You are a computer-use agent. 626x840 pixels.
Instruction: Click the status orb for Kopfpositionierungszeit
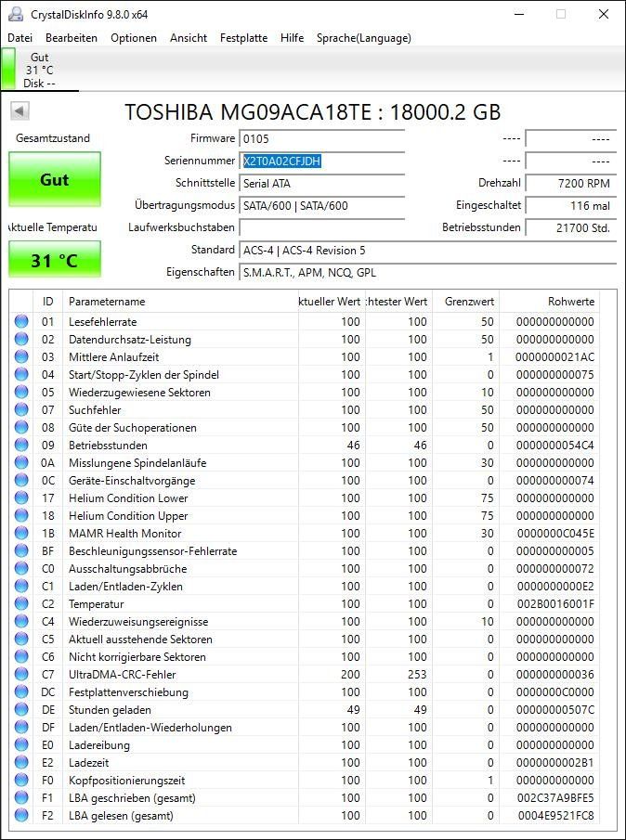(21, 781)
